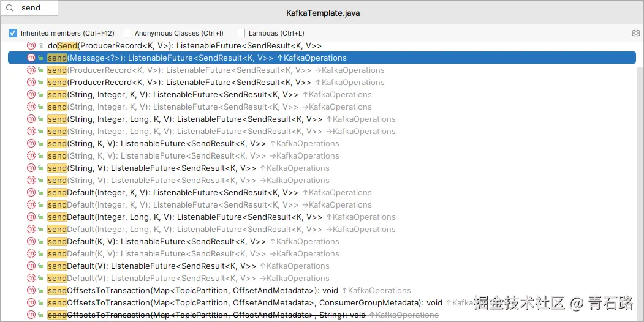Select greyed send(String, Integer, K, V) text
The height and width of the screenshot is (322, 644).
pos(210,107)
